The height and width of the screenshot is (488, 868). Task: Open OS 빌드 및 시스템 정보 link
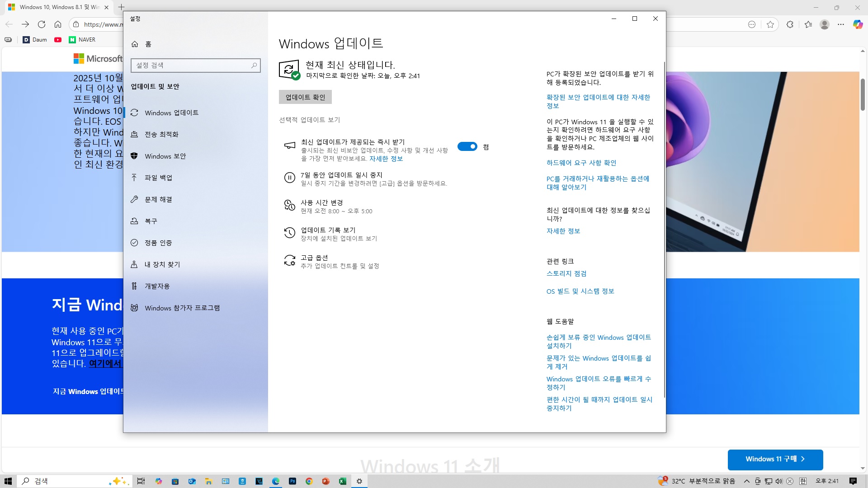[x=580, y=291]
